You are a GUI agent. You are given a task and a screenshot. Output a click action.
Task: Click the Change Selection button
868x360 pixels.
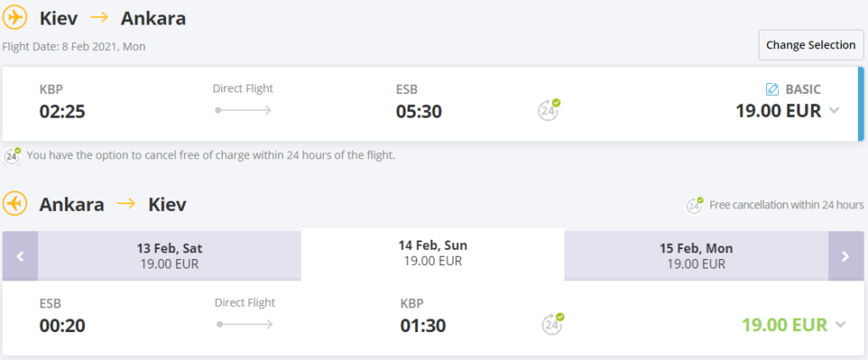click(x=811, y=45)
